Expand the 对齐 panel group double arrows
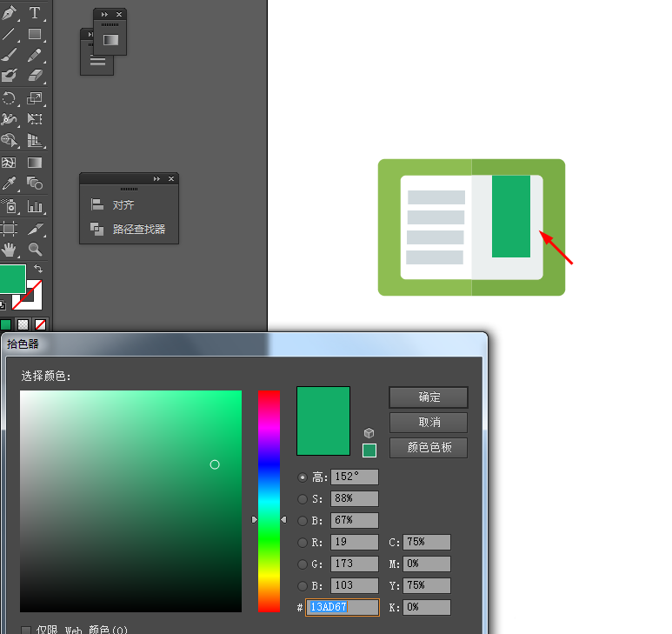The image size is (672, 634). pyautogui.click(x=156, y=178)
